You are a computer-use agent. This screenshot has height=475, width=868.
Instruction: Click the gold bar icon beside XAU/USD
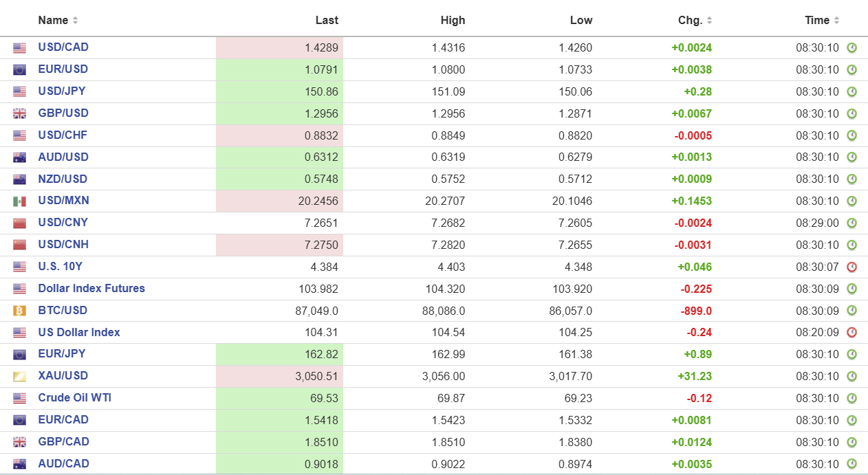[x=19, y=376]
